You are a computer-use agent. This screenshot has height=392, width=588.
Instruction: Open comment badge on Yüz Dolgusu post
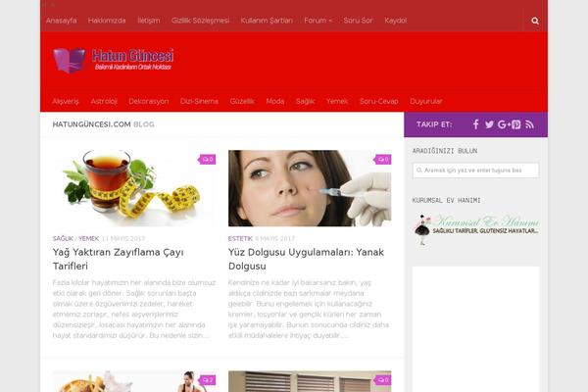coord(383,160)
